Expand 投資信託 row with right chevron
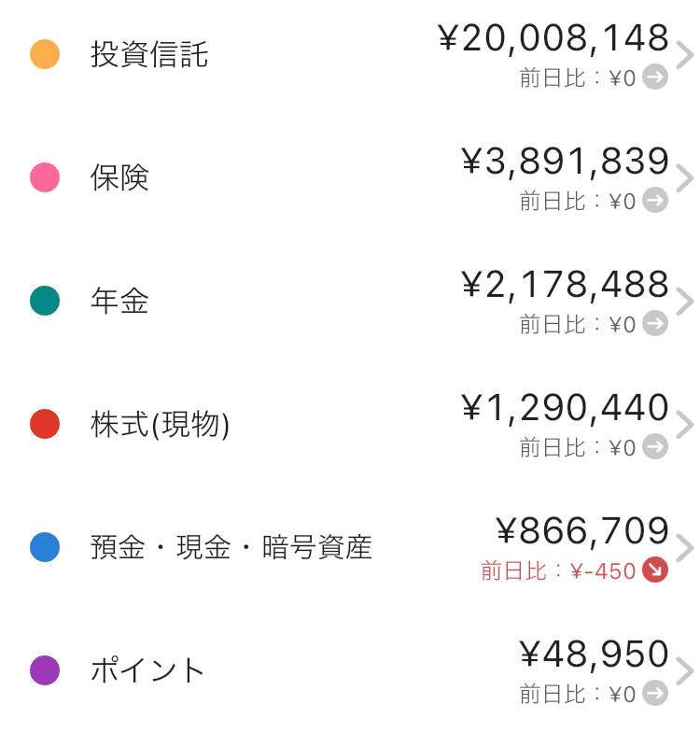The width and height of the screenshot is (700, 732). [685, 56]
